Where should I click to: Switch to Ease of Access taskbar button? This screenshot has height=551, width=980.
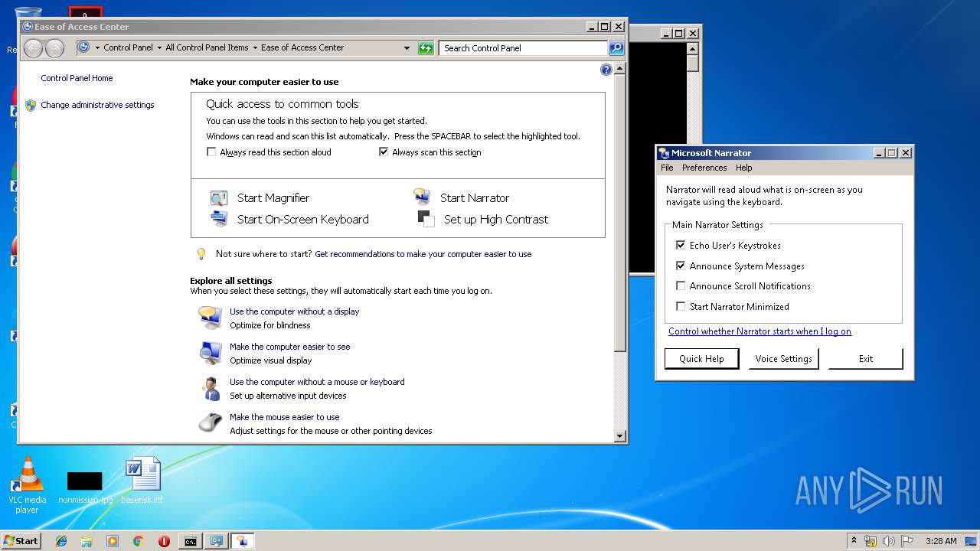(217, 541)
